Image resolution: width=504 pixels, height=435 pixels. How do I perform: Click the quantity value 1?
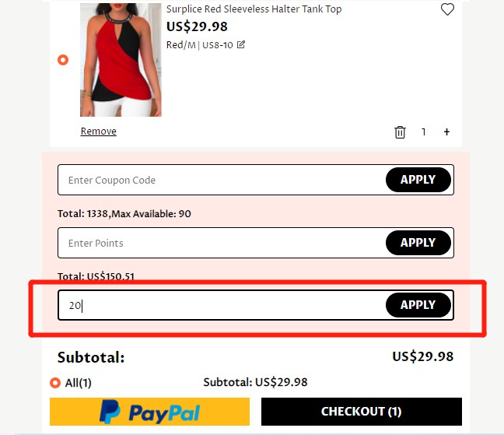click(423, 132)
